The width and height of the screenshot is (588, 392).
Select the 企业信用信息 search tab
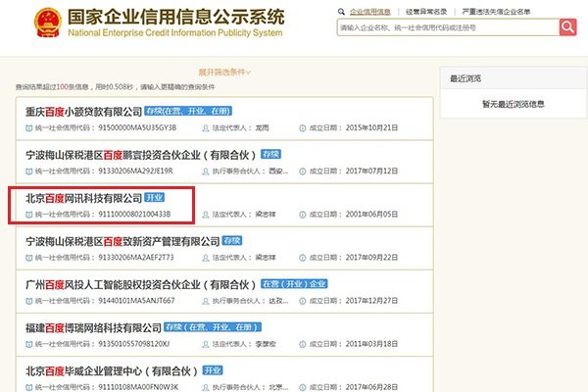point(368,11)
